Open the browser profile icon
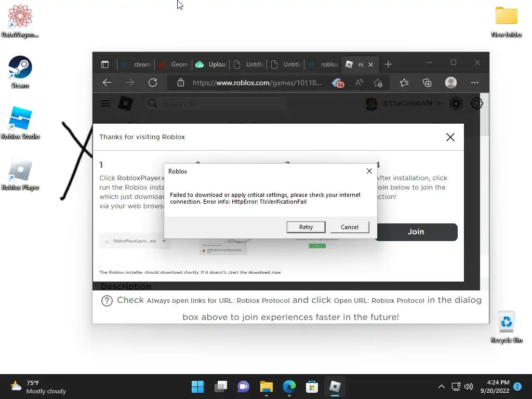Viewport: 532px width, 399px height. click(450, 83)
